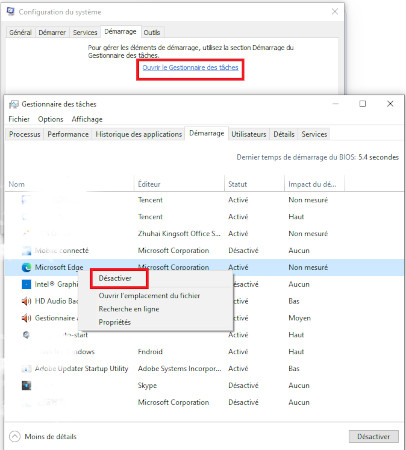This screenshot has height=450, width=406.
Task: Open the Fichier menu
Action: [19, 119]
